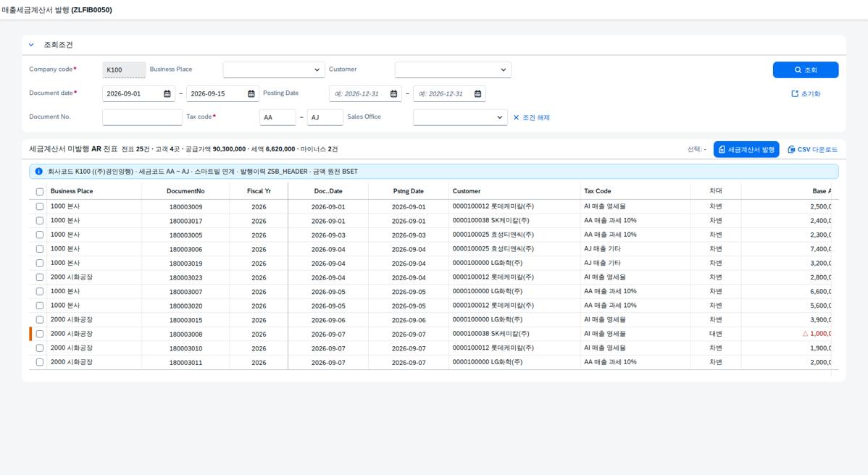
Task: Open calendar icon of second Posting Date field
Action: (477, 94)
